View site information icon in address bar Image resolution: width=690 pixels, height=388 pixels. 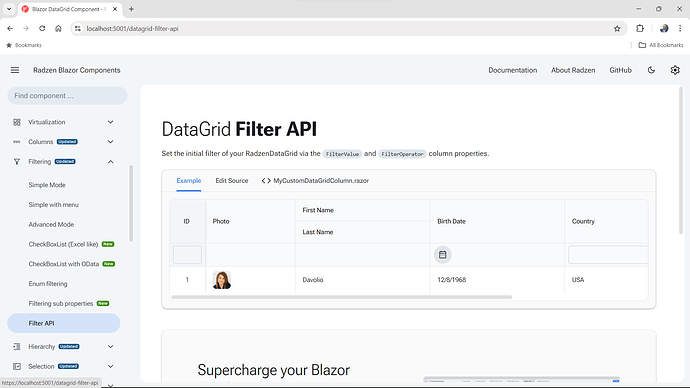(78, 29)
